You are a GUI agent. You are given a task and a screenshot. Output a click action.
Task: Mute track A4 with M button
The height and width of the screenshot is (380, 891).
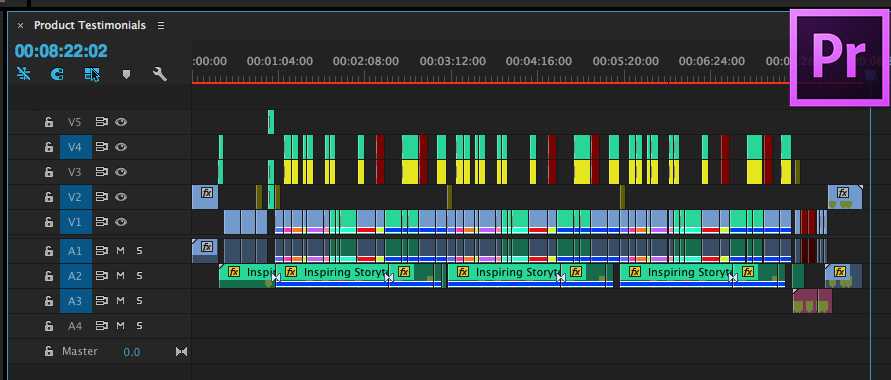(120, 326)
